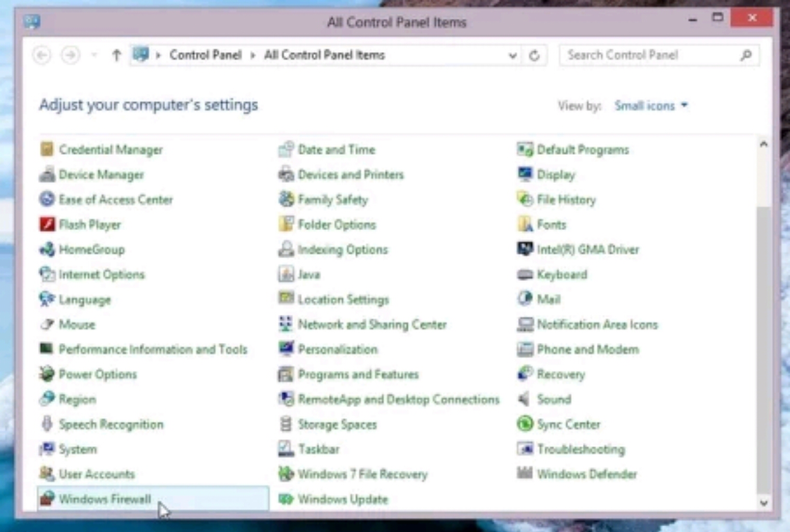Open the Taskbar settings link
Viewport: 790px width, 532px height.
pyautogui.click(x=318, y=449)
